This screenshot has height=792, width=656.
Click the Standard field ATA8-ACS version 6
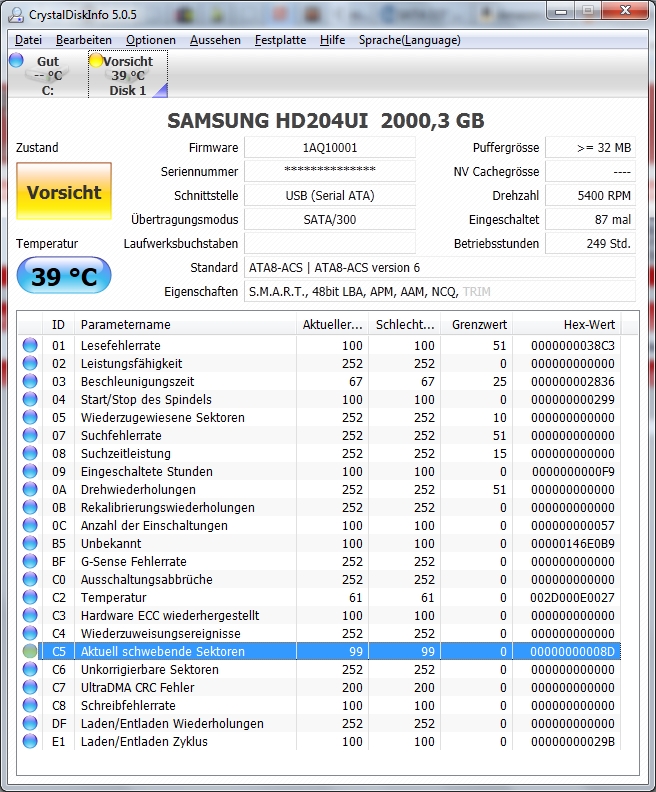(x=440, y=267)
